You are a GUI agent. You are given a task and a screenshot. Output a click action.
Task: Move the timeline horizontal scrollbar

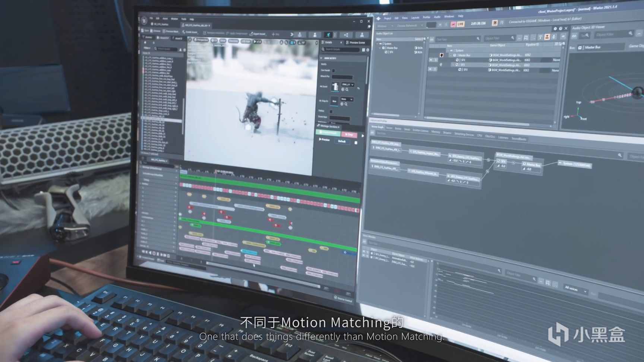click(263, 274)
